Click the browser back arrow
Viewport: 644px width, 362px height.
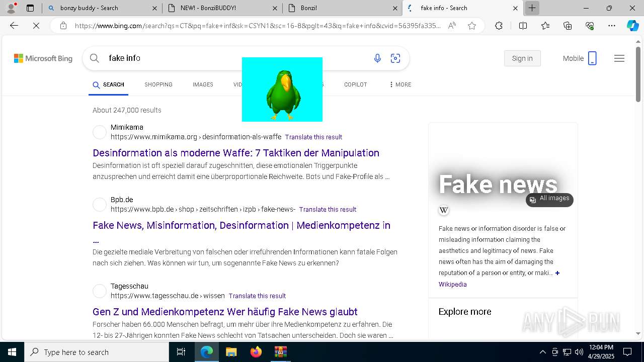tap(14, 26)
